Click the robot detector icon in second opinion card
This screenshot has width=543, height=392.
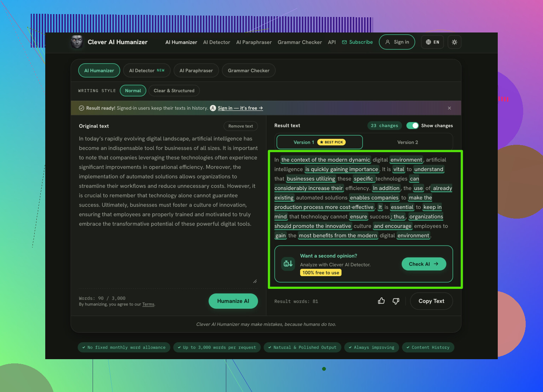[288, 264]
